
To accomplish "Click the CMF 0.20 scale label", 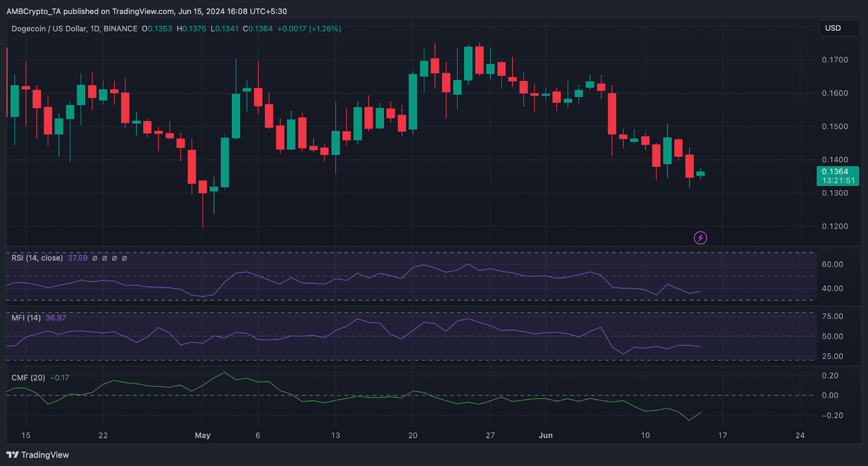I will [x=830, y=375].
